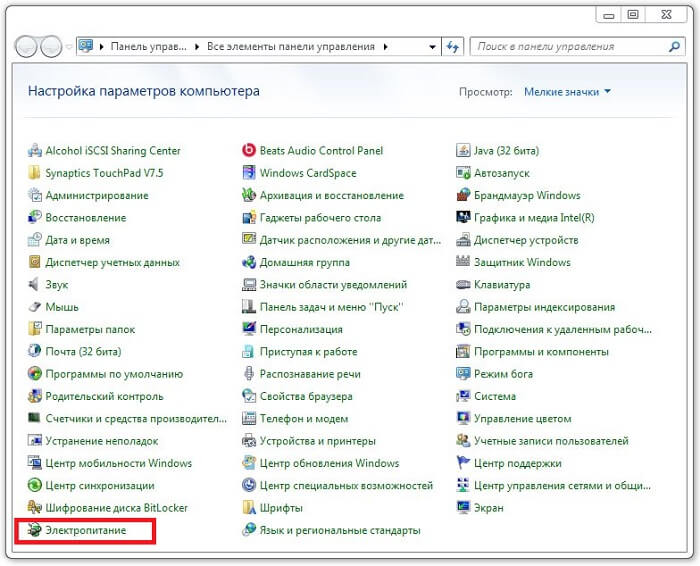Click the Дата и время icon
The image size is (700, 566).
coord(34,240)
